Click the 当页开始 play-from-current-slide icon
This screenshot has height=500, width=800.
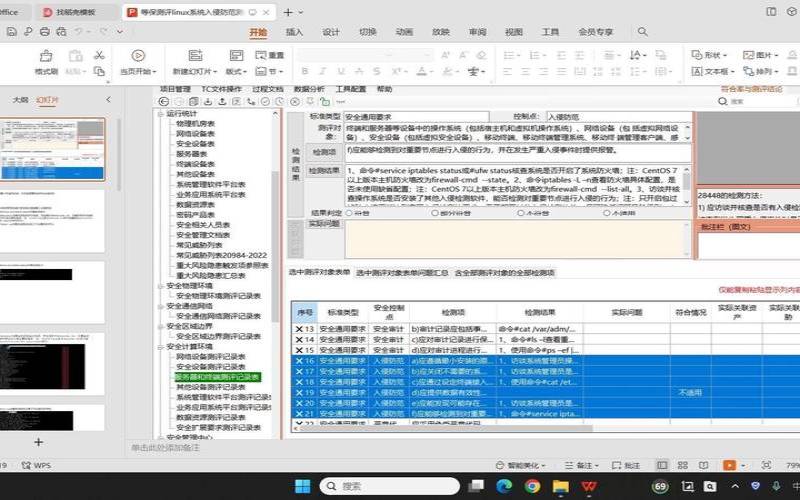pos(138,55)
